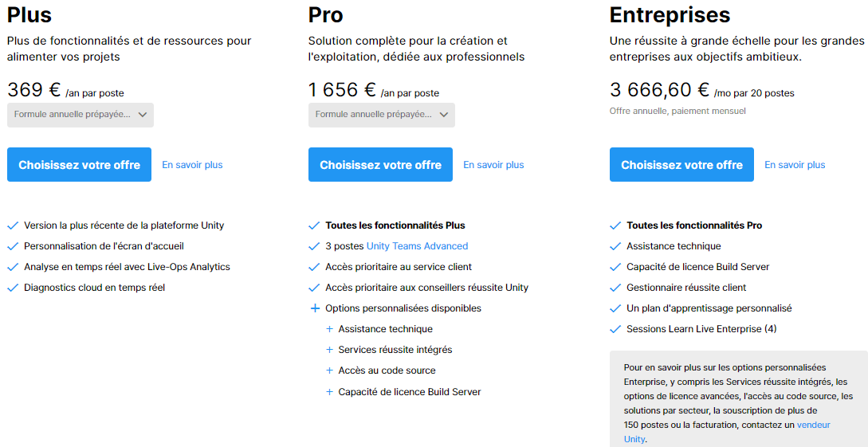Choose the Plus plan offer button
Viewport: 868px width, 447px height.
point(79,165)
